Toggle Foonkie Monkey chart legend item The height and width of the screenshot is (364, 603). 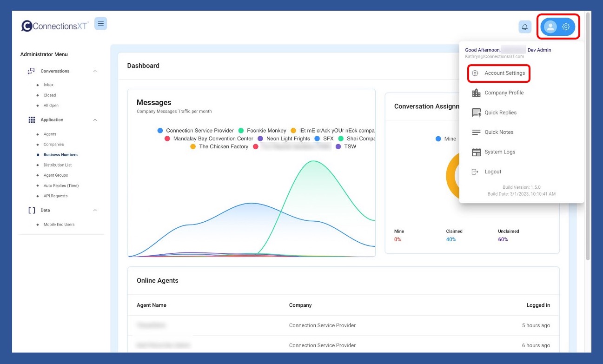[262, 131]
